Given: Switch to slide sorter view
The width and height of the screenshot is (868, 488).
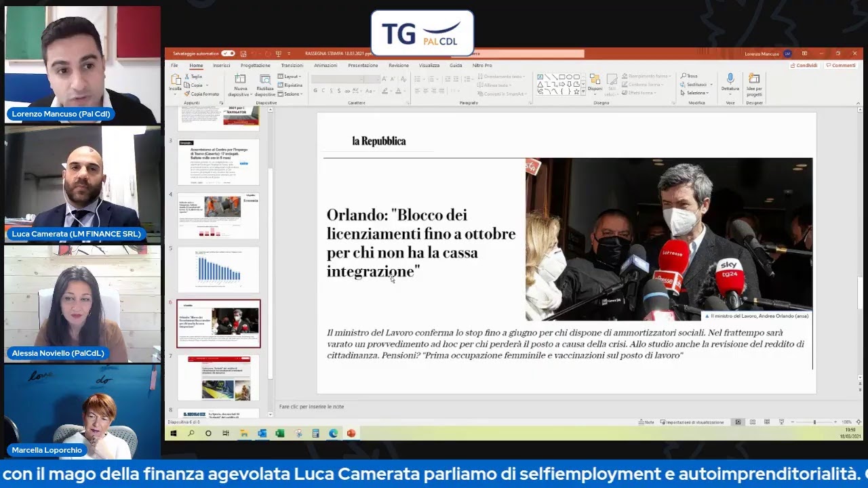Looking at the screenshot, I should [x=753, y=422].
